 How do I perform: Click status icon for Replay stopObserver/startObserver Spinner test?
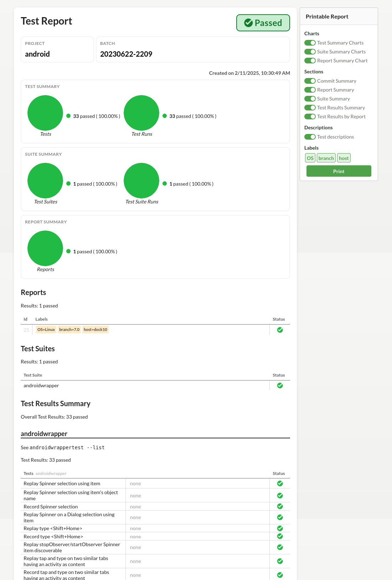(x=280, y=547)
